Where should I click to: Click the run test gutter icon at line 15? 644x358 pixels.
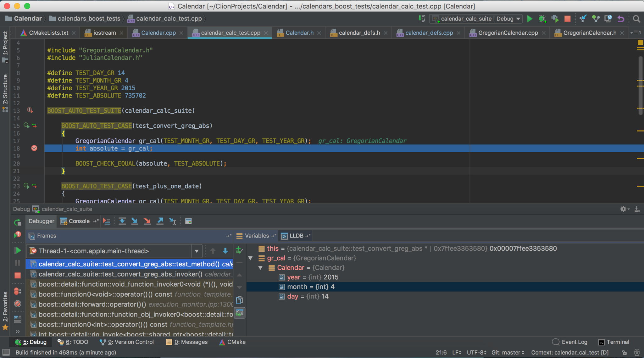coord(26,126)
